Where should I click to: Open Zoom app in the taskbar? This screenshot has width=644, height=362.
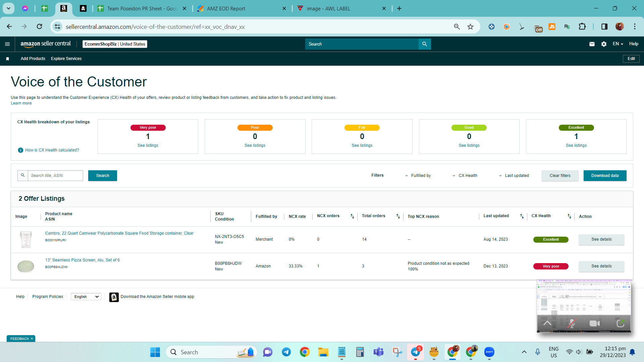[489, 352]
